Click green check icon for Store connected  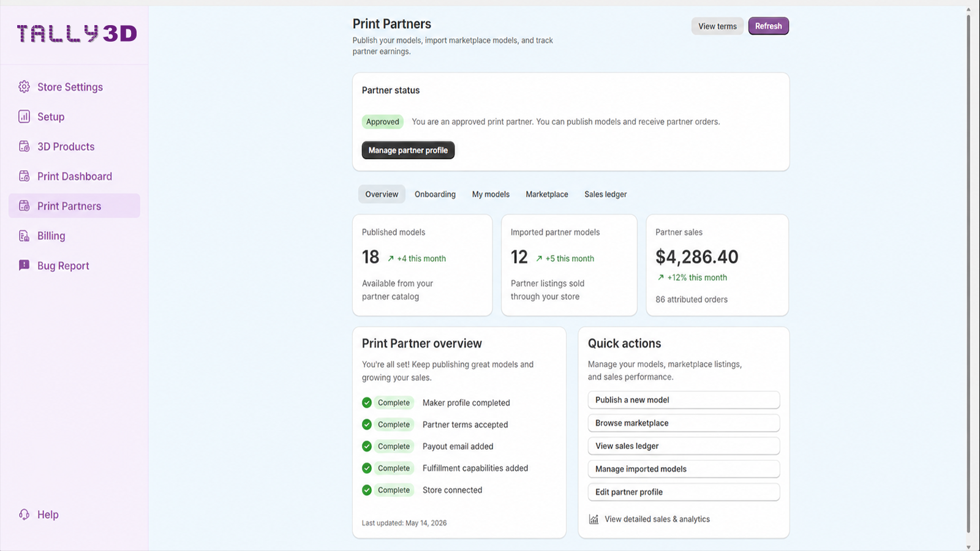pyautogui.click(x=367, y=490)
